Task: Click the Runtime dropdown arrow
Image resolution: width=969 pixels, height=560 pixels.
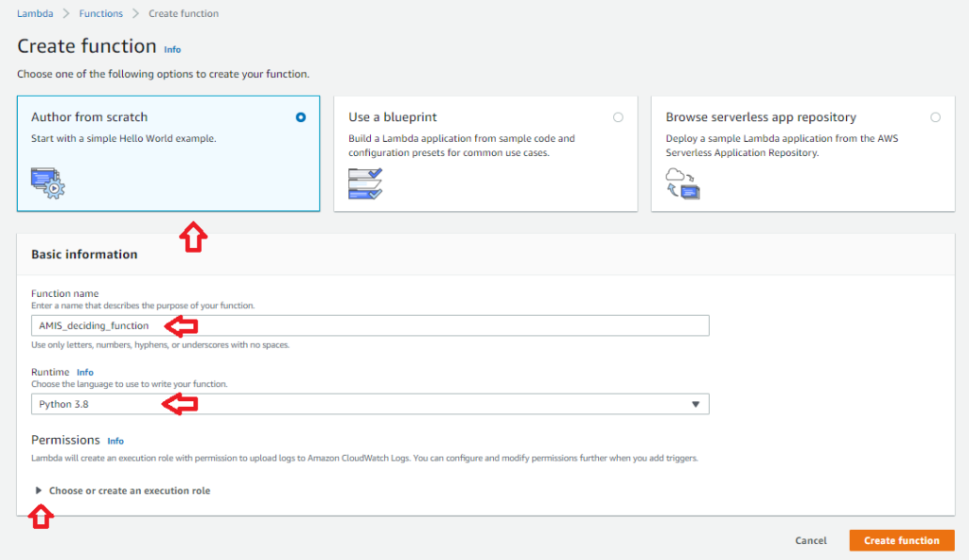Action: tap(696, 404)
